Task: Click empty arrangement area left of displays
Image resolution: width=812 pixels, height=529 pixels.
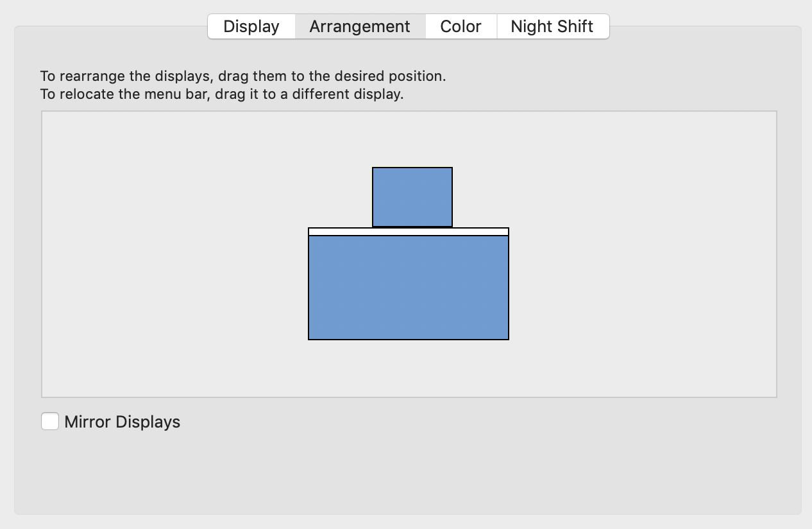Action: pos(173,257)
